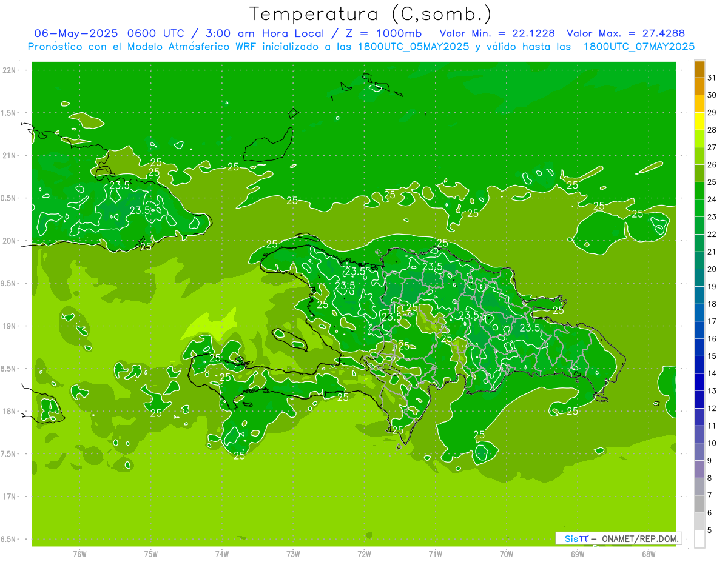This screenshot has height=562, width=728.
Task: Click the "ONAMET/REP.DOM." credit label
Action: coord(639,538)
